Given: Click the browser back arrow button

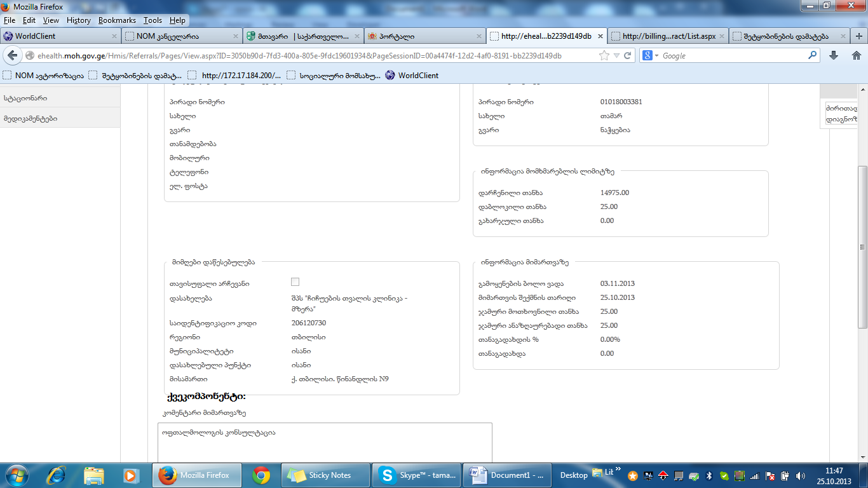Looking at the screenshot, I should click(x=12, y=56).
